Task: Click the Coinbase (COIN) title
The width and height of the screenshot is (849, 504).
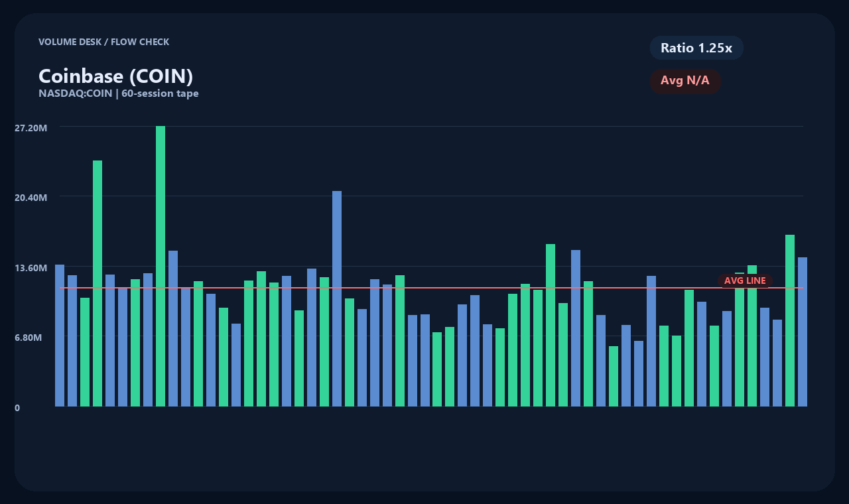Action: 115,76
